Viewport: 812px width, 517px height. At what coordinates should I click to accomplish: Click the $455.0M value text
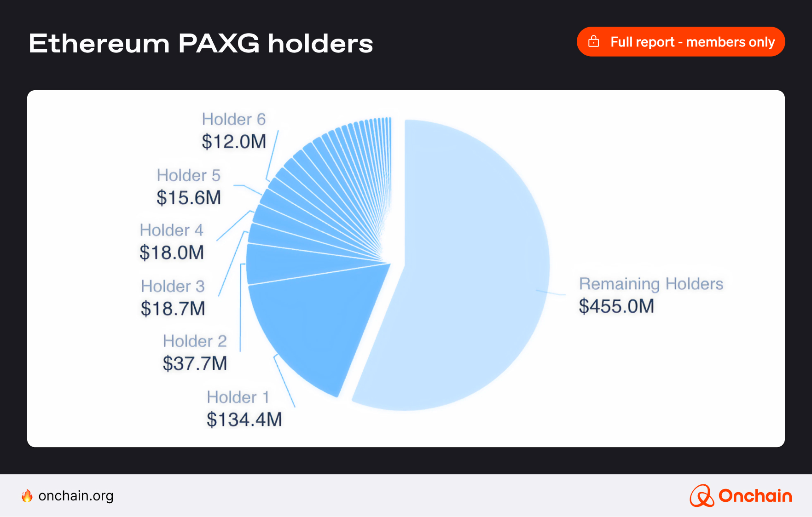pyautogui.click(x=616, y=306)
